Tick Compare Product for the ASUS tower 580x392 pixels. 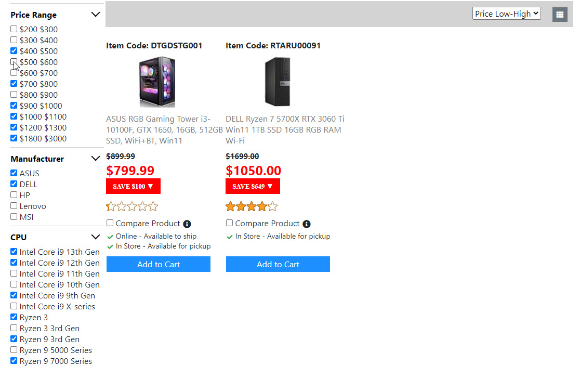click(110, 223)
